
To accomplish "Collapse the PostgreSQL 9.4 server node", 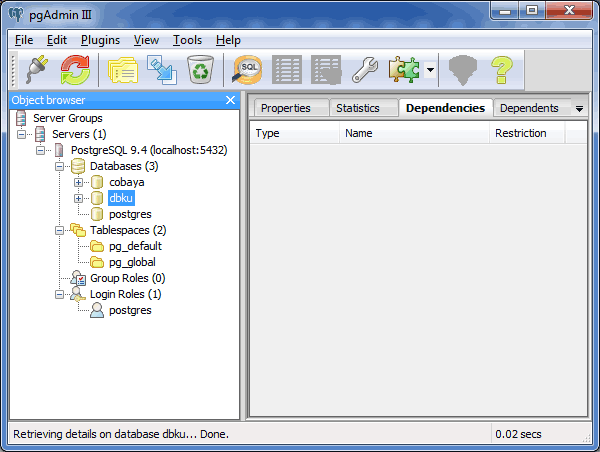I will (41, 150).
